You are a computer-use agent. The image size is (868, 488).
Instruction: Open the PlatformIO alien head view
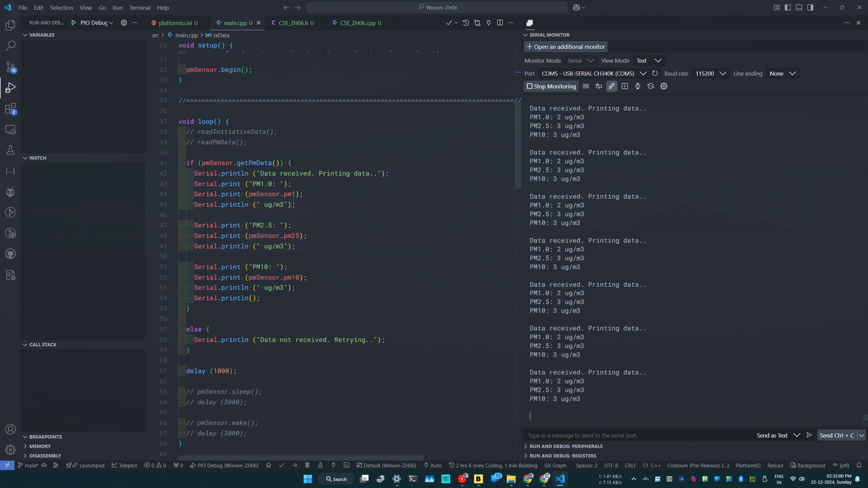11,192
